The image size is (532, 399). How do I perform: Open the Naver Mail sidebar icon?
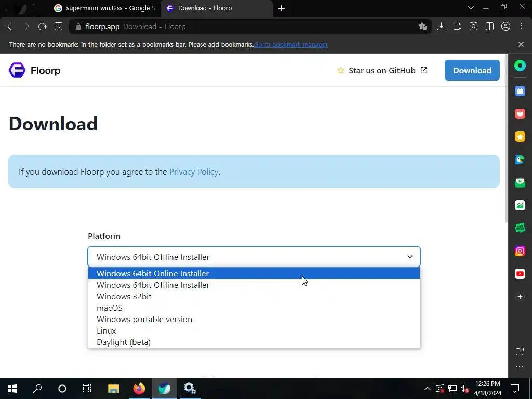pyautogui.click(x=520, y=182)
